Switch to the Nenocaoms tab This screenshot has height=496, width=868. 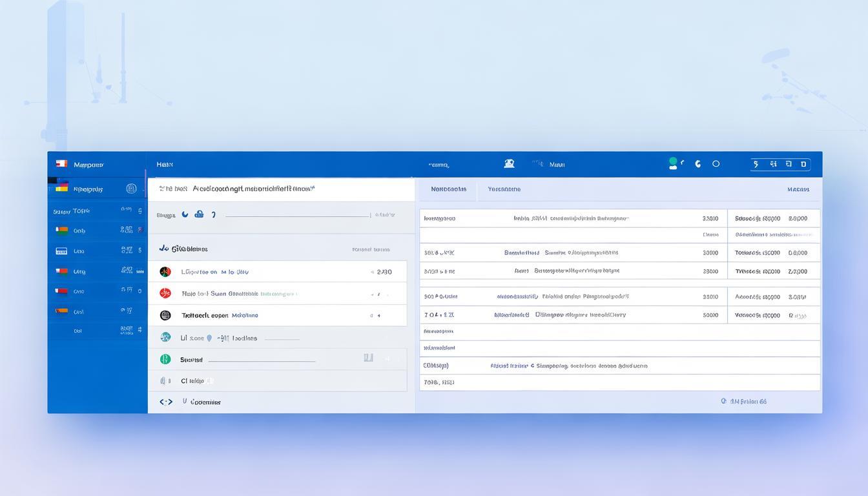[x=448, y=189]
